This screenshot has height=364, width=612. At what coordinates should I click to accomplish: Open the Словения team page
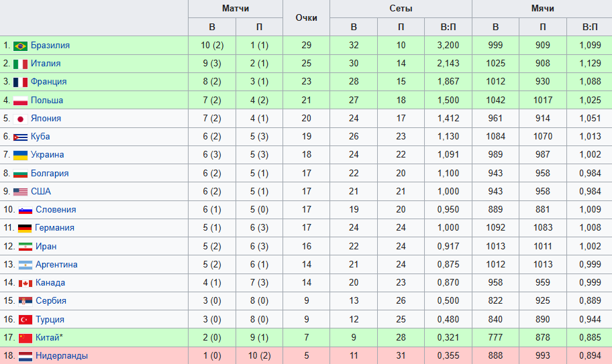[56, 210]
